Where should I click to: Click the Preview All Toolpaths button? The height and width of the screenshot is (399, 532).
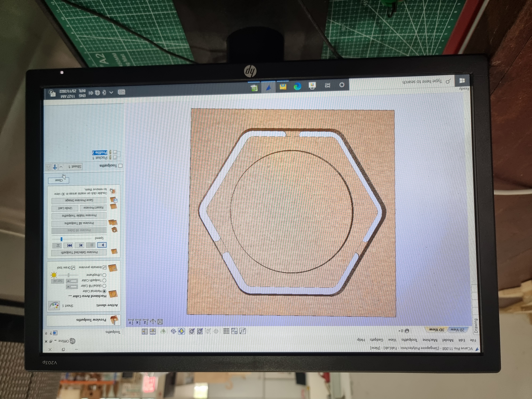pos(79,223)
